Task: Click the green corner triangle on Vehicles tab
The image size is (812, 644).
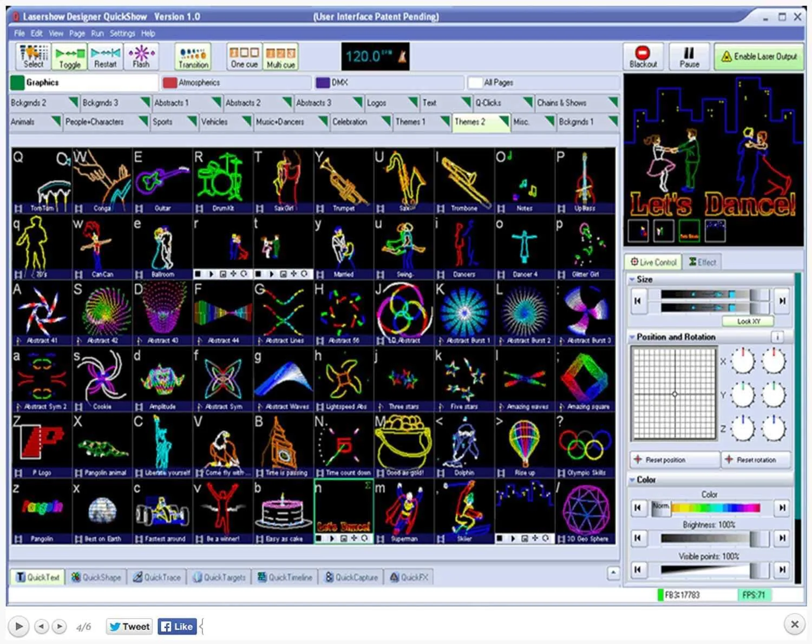Action: coord(246,120)
